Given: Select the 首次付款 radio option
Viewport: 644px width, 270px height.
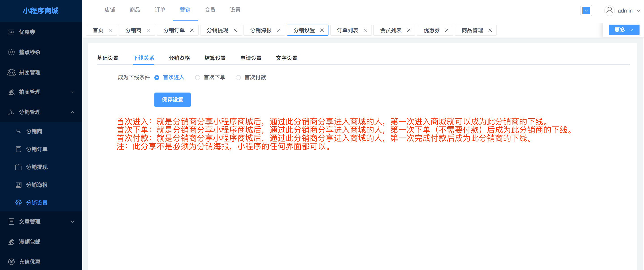Looking at the screenshot, I should (239, 78).
